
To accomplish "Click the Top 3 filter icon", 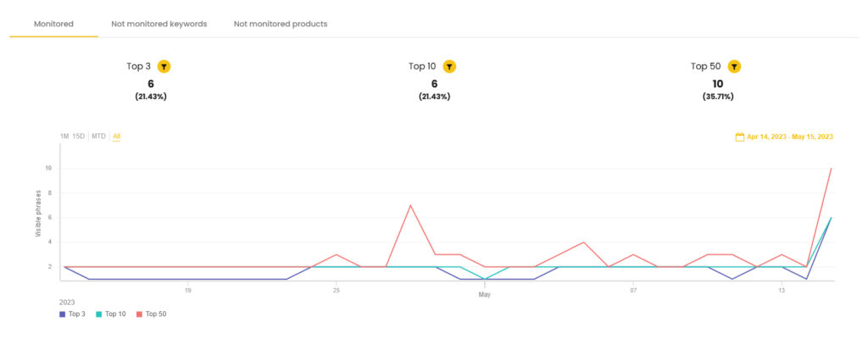I will [x=164, y=66].
